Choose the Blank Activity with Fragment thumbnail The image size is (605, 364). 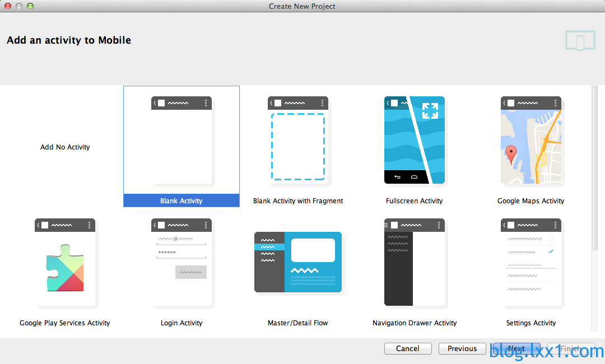[298, 141]
